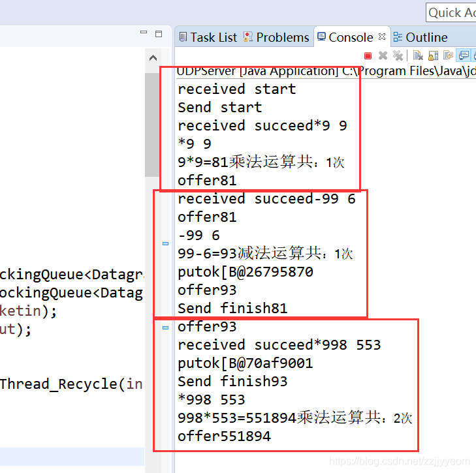Viewport: 476px width, 473px height.
Task: Click the 'ockingQueue<Datag' code line in editor
Action: pyautogui.click(x=71, y=293)
